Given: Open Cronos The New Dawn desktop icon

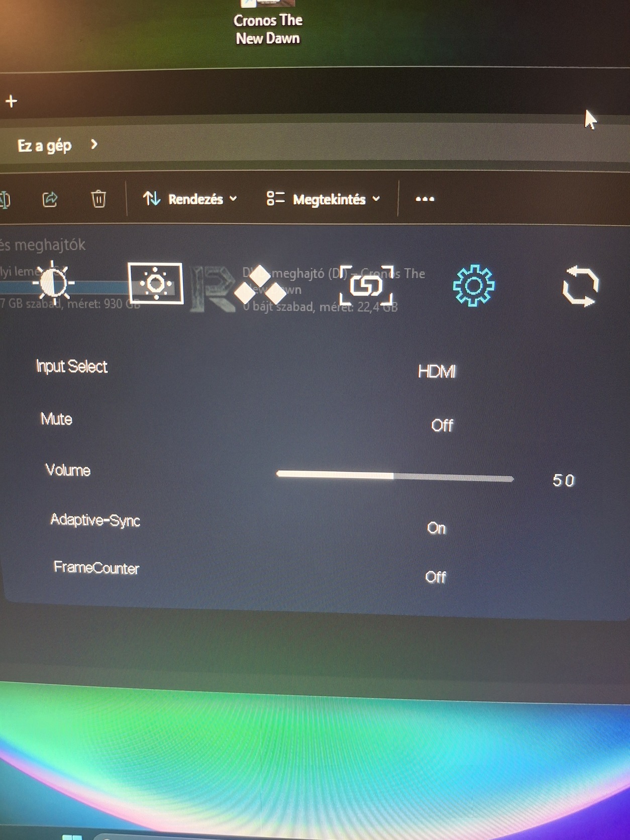Looking at the screenshot, I should tap(268, 24).
